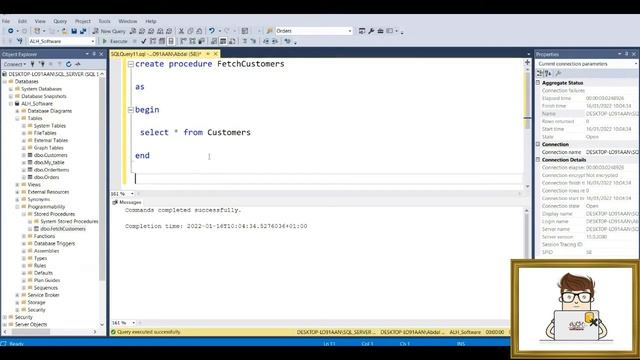Viewport: 640px width, 360px height.
Task: Switch Properties panel to Categorized view icon
Action: 540,73
